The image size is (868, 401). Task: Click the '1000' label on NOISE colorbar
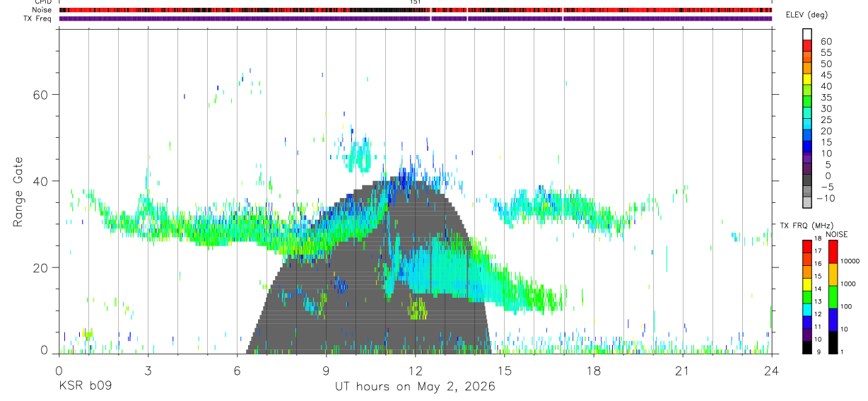(848, 284)
